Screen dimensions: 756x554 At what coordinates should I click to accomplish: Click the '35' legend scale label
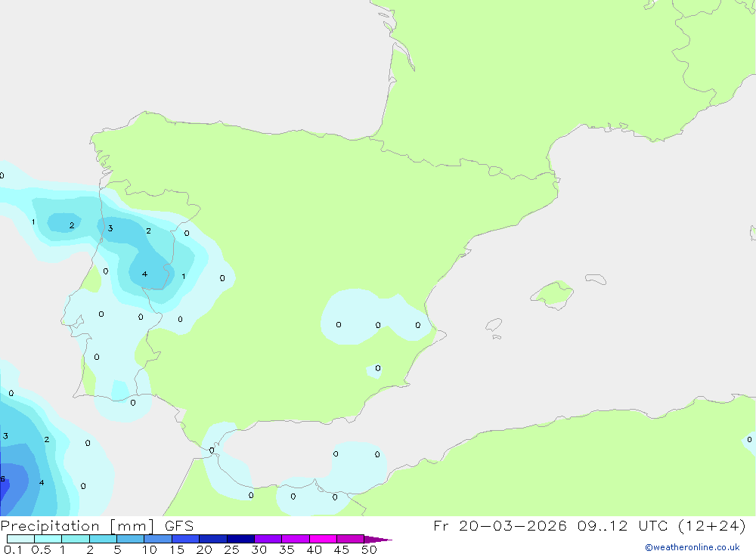(287, 549)
